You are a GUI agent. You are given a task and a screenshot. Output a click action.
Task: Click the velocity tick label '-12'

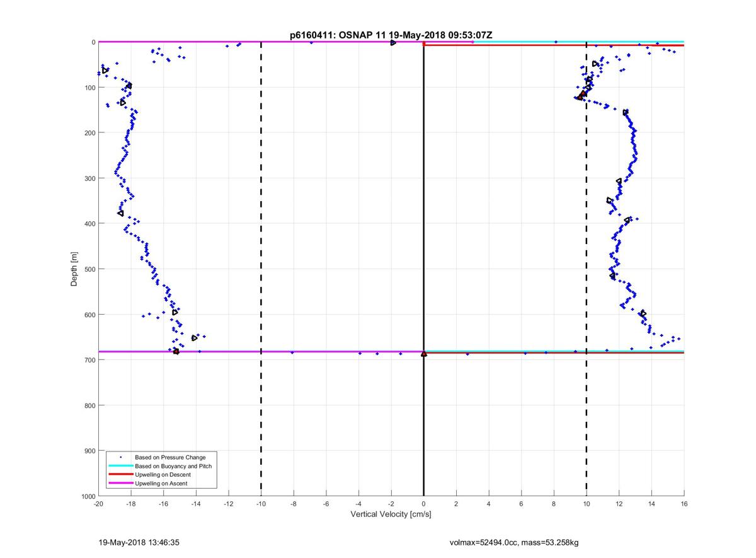click(x=229, y=504)
